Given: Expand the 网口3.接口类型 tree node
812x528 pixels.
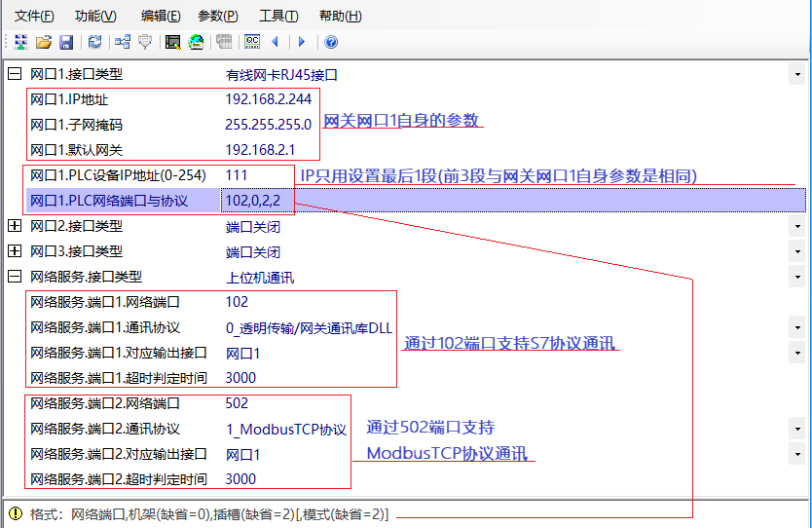Looking at the screenshot, I should [15, 251].
